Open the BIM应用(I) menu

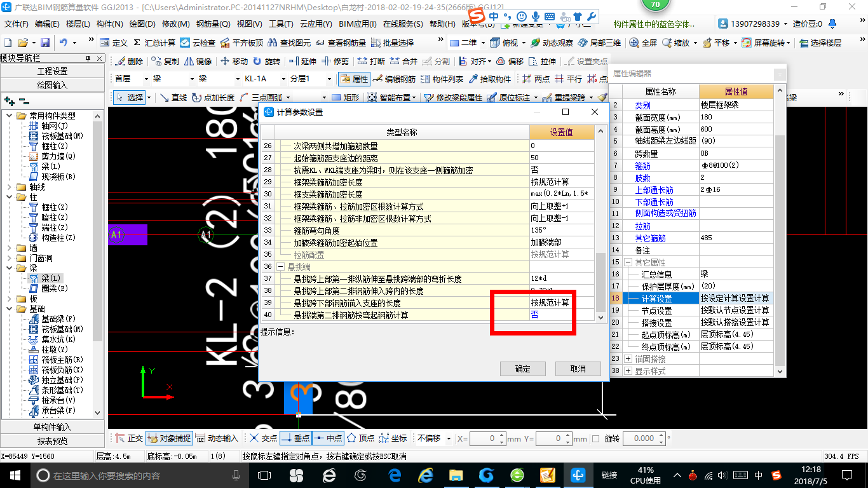point(358,24)
